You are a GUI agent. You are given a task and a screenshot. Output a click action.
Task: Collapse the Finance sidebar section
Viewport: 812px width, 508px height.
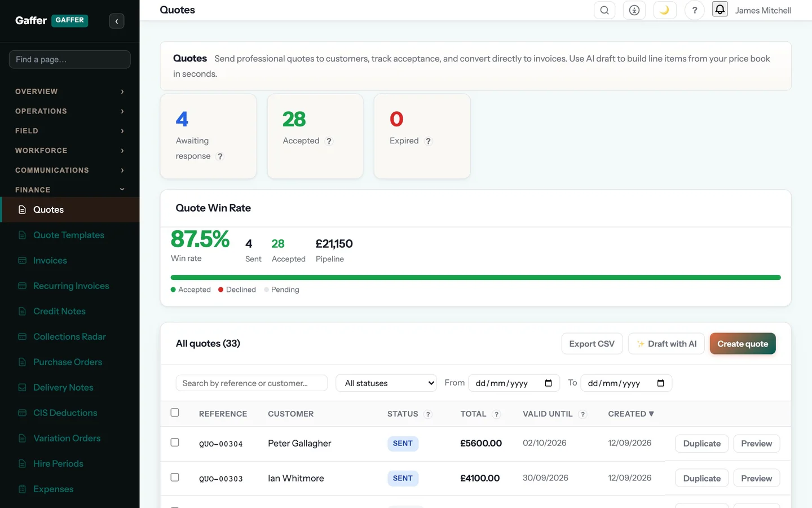[x=70, y=190]
